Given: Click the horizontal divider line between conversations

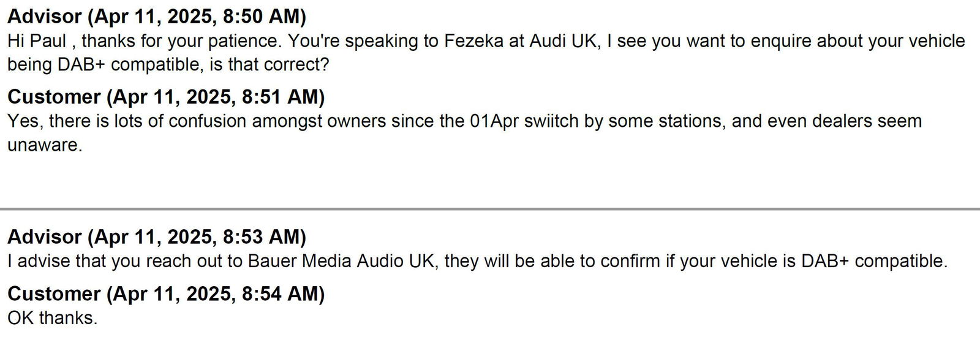Looking at the screenshot, I should coord(490,209).
